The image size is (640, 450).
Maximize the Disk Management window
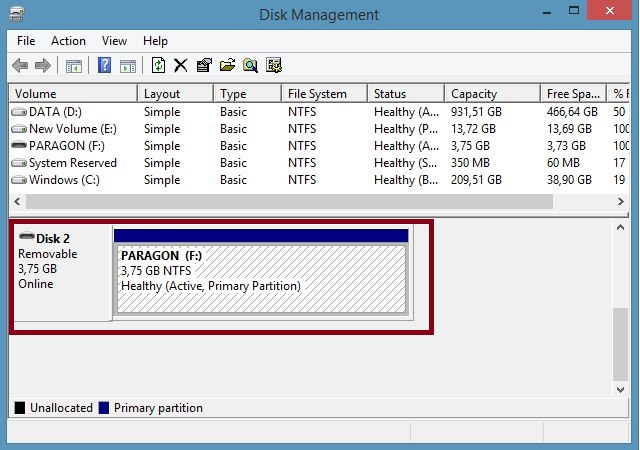573,11
